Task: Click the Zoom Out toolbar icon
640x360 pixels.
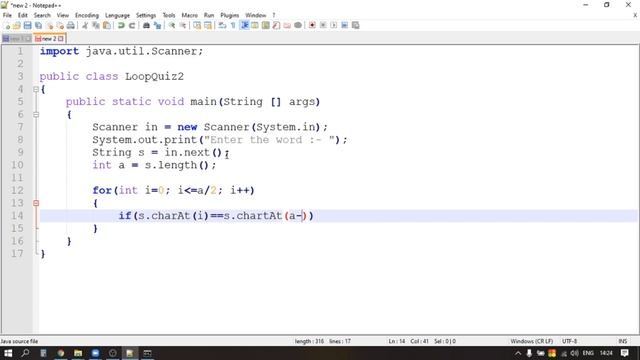Action: (182, 25)
